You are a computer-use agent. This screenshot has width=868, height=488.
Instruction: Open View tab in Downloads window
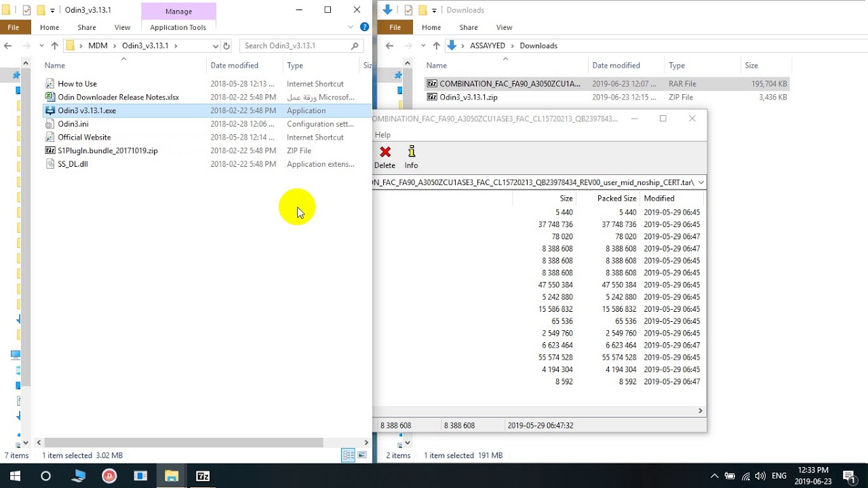click(x=504, y=27)
